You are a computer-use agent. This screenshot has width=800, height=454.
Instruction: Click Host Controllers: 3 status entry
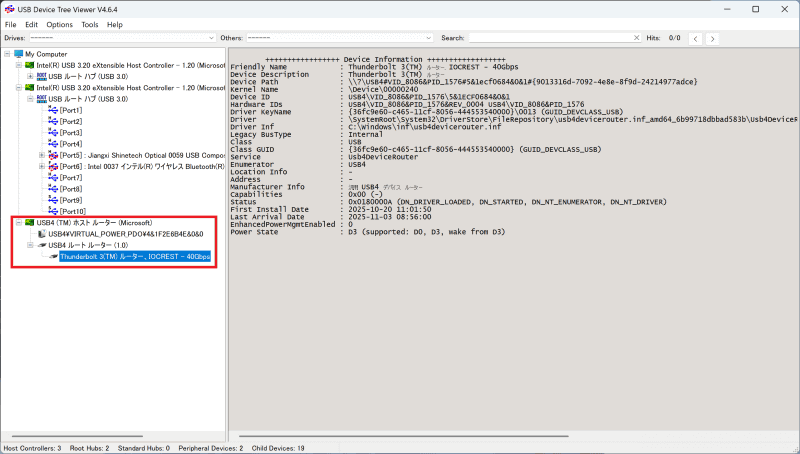click(x=32, y=448)
